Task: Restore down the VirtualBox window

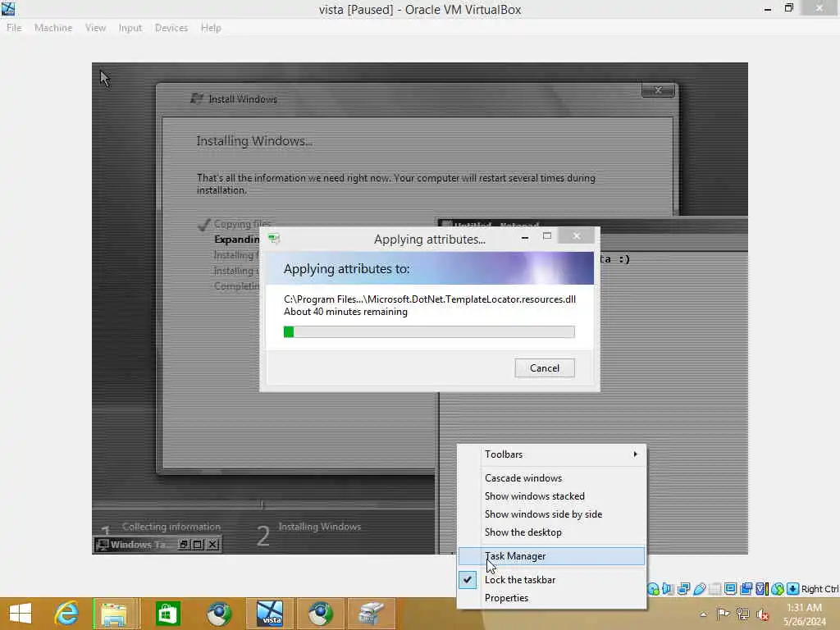Action: point(788,8)
